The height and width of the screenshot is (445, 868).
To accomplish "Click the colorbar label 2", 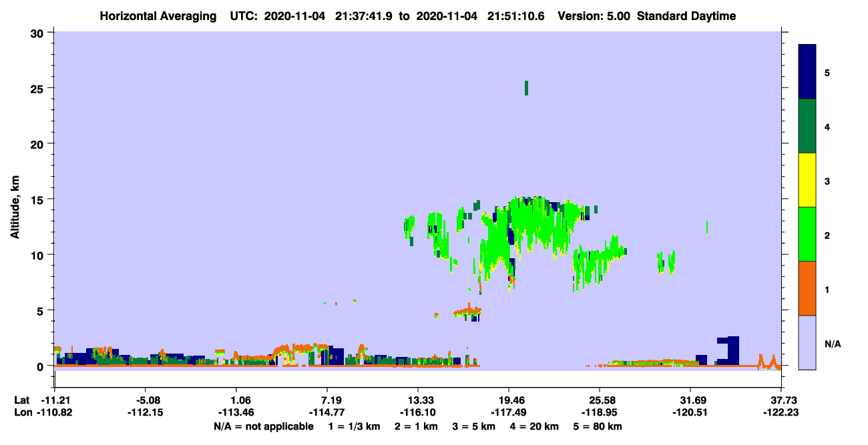I will tap(827, 235).
